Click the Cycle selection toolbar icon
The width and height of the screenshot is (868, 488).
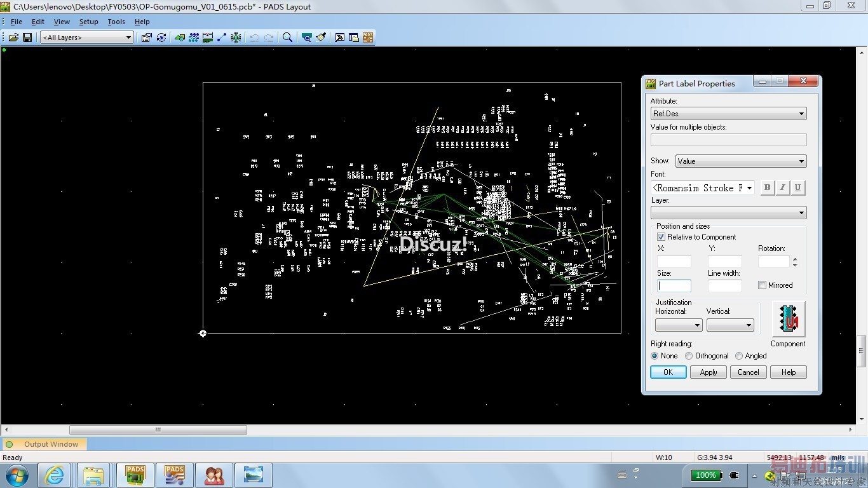161,37
